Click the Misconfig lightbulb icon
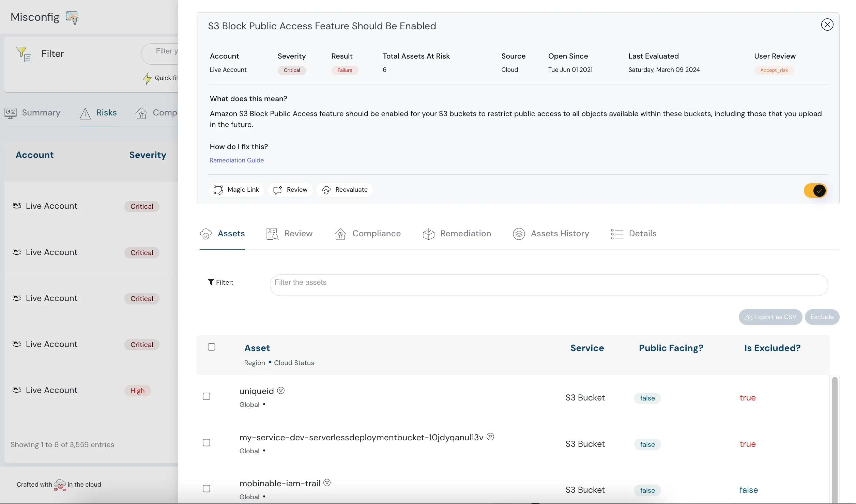856x504 pixels. (72, 17)
